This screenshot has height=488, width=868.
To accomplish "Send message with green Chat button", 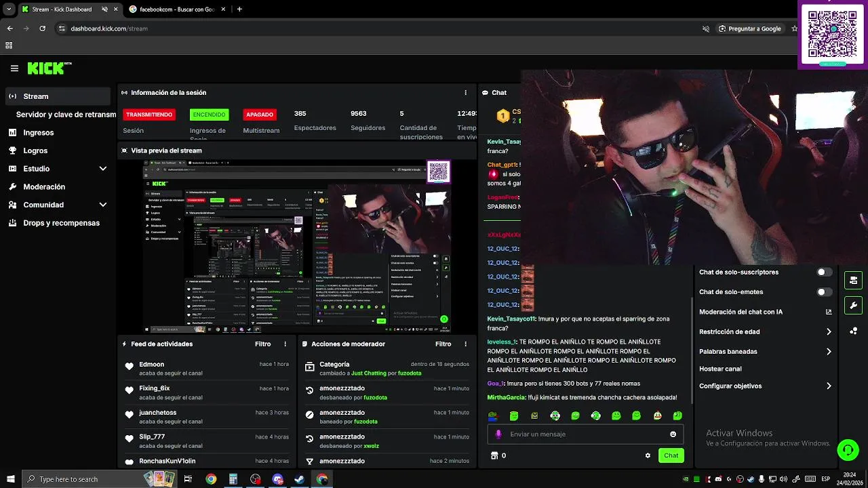I will tap(671, 455).
